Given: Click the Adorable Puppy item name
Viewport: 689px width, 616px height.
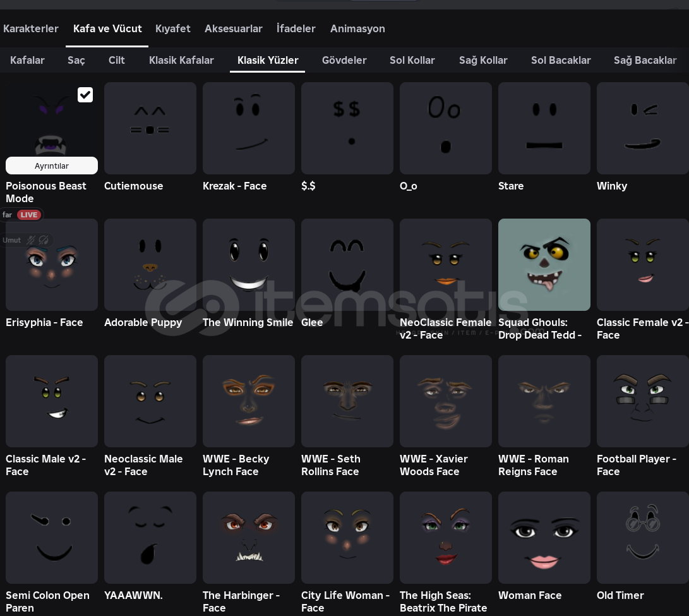Looking at the screenshot, I should point(143,322).
